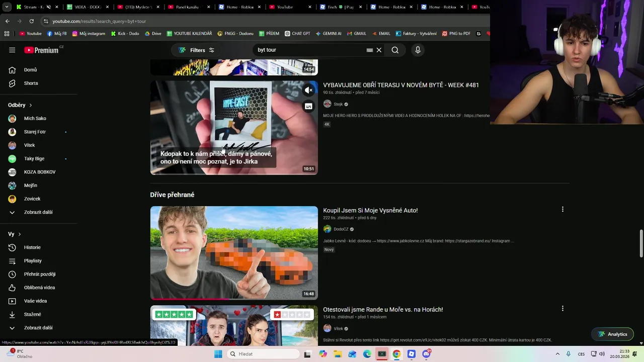Screen dimensions: 644x362
Task: Open more options for the Vysněné Auto video
Action: (x=562, y=209)
